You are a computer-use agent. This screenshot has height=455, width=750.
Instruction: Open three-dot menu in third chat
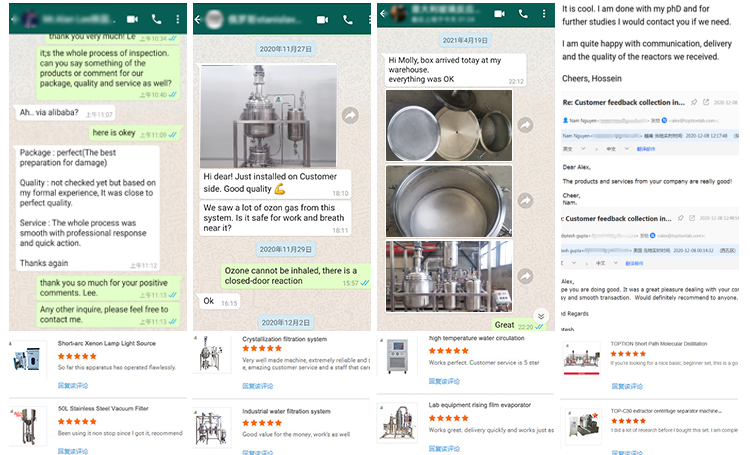point(541,14)
